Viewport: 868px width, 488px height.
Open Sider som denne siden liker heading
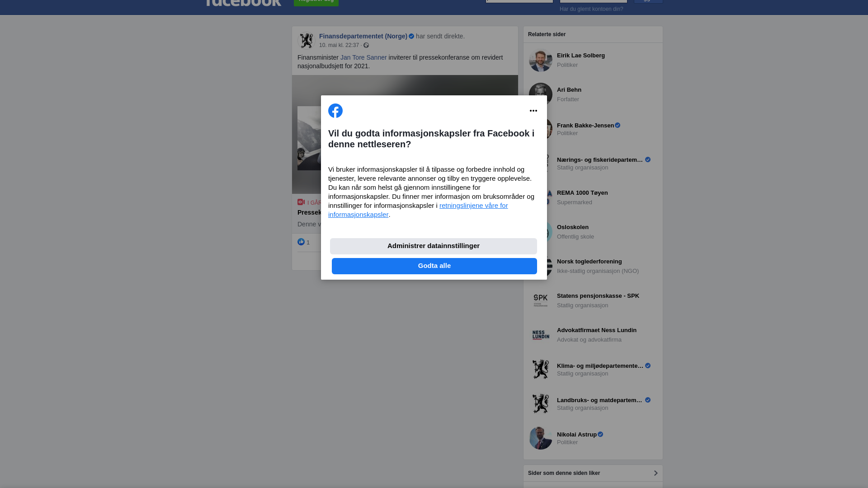[x=564, y=473]
